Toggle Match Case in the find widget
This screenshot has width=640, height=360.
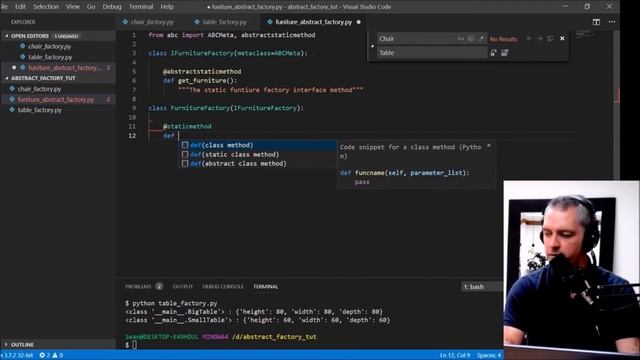click(x=460, y=39)
